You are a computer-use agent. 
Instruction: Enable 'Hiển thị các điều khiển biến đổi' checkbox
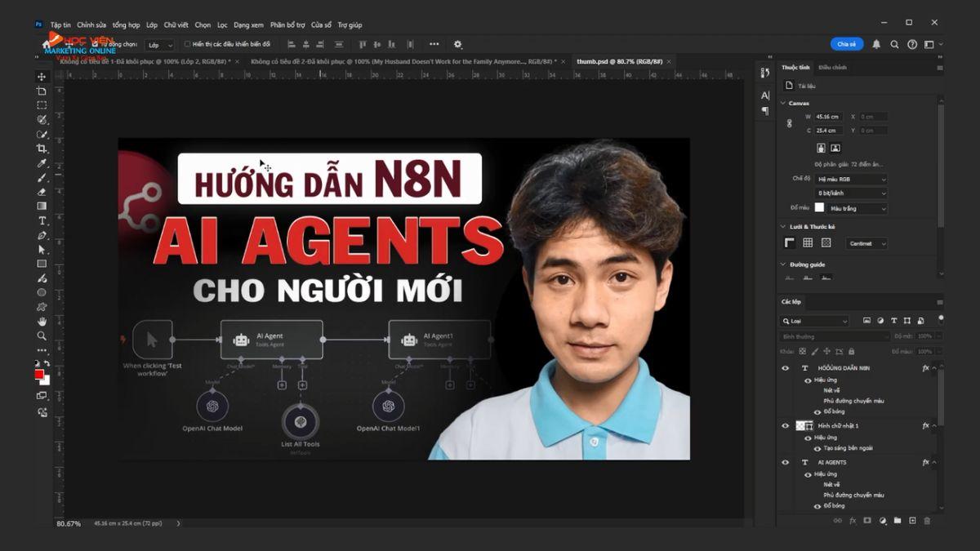click(188, 44)
